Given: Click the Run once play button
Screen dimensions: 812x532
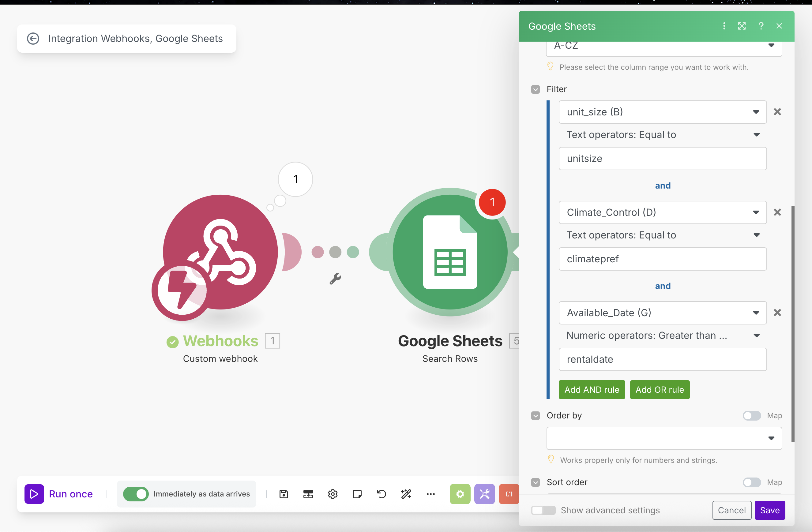Looking at the screenshot, I should click(x=34, y=494).
